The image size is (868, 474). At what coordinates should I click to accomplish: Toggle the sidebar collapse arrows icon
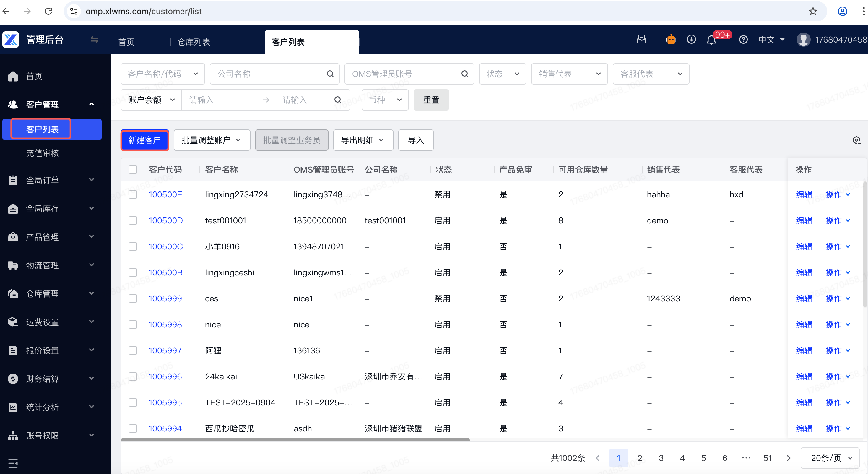[94, 40]
